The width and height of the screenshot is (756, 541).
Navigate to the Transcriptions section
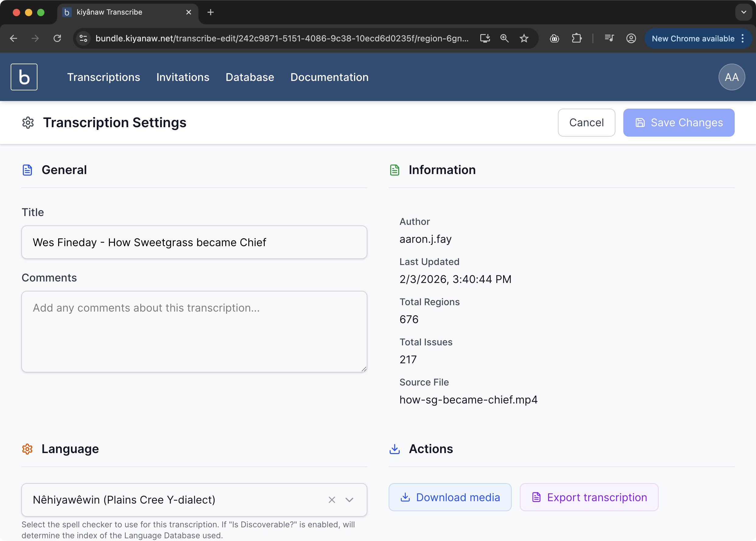[103, 77]
